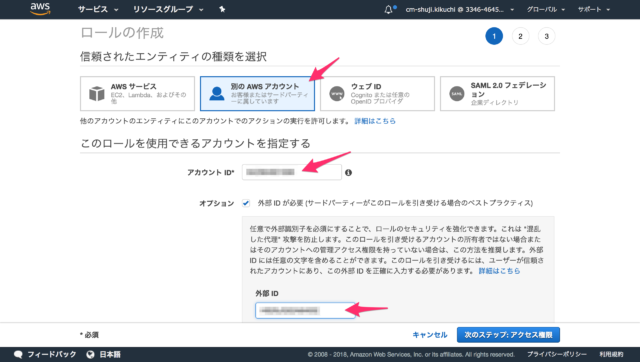The width and height of the screenshot is (640, 362).
Task: Toggle the 外部 ID が必要 checkbox
Action: 246,203
